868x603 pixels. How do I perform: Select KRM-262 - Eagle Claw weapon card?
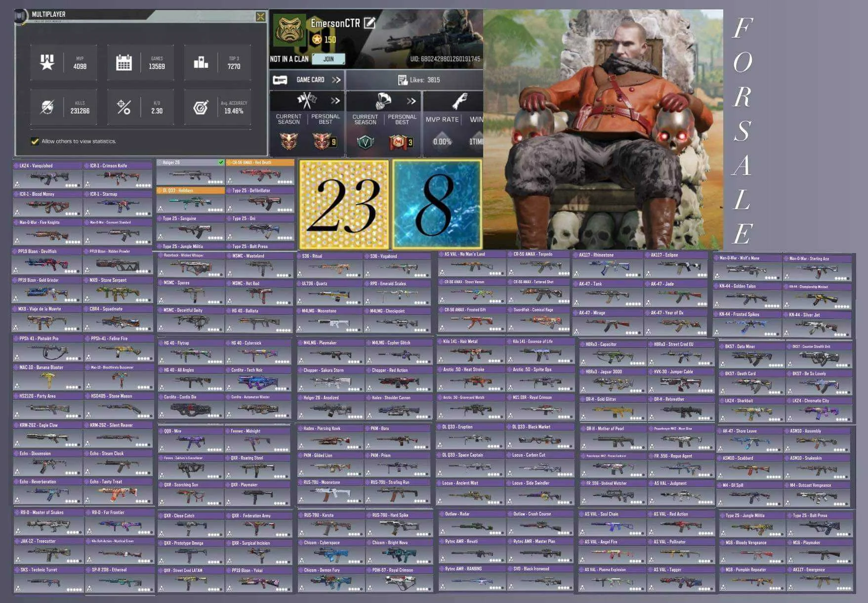(48, 435)
